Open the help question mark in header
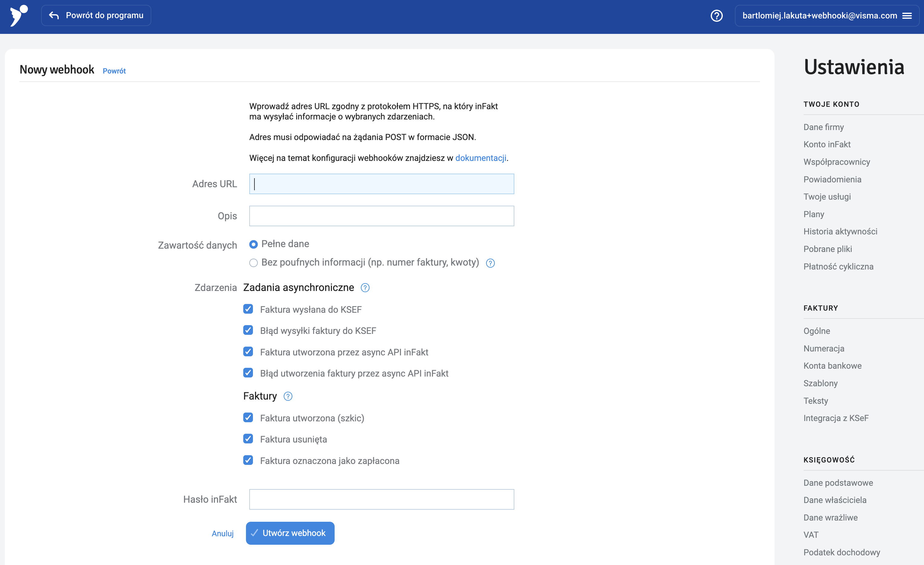This screenshot has height=565, width=924. [716, 16]
